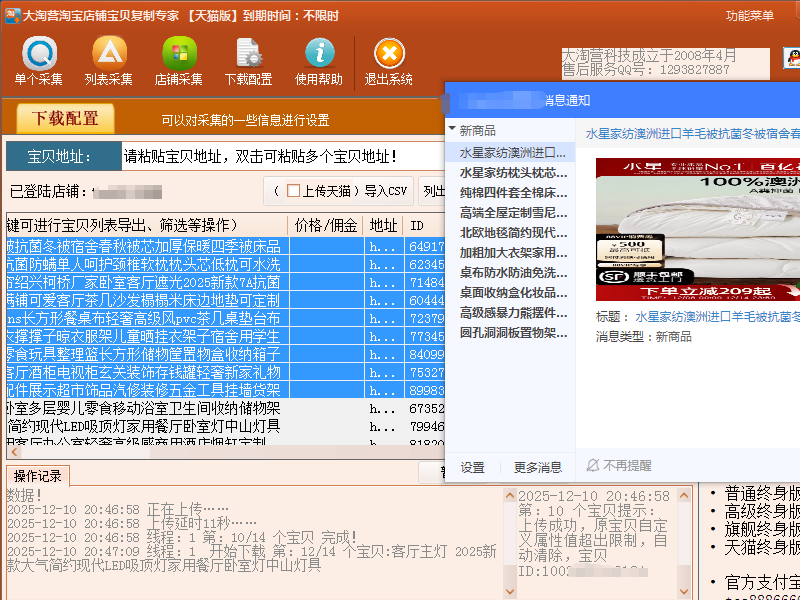Switch to the 下载配置 tab
The width and height of the screenshot is (800, 600).
pos(67,119)
